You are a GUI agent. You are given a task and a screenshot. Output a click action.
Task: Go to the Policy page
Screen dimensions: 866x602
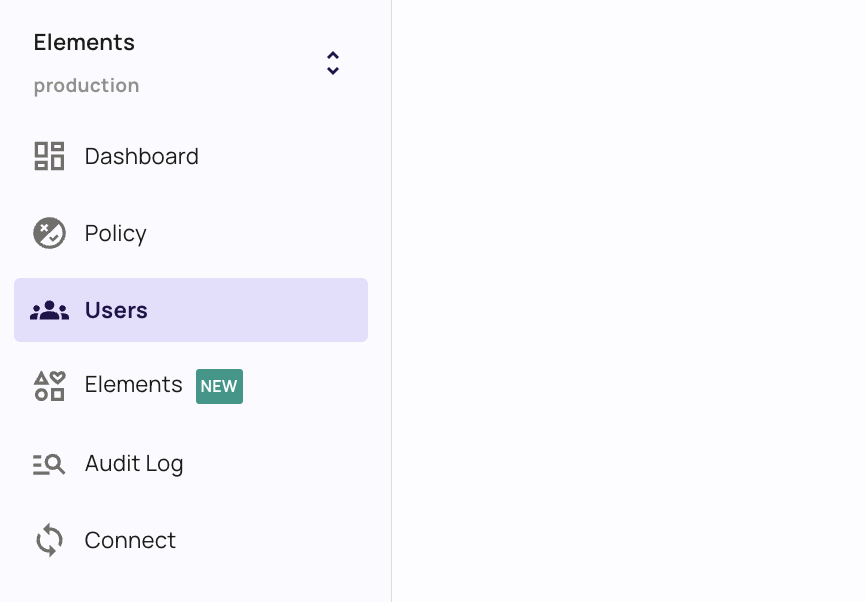coord(115,233)
